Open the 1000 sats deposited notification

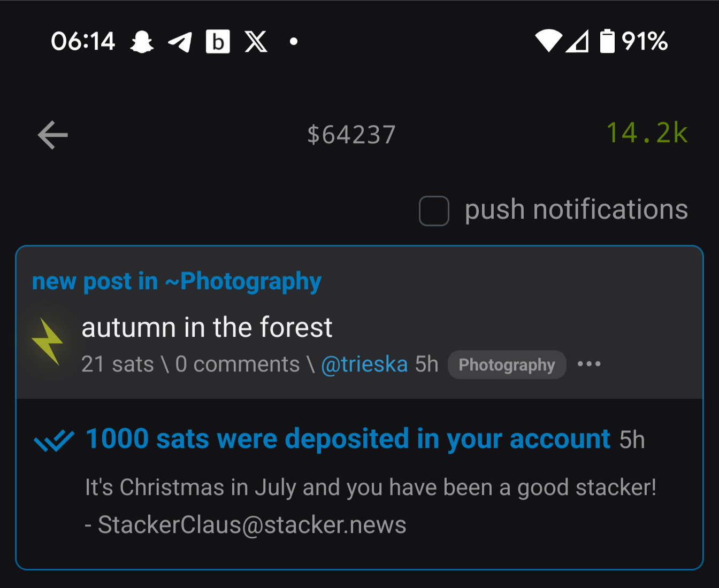[x=348, y=439]
